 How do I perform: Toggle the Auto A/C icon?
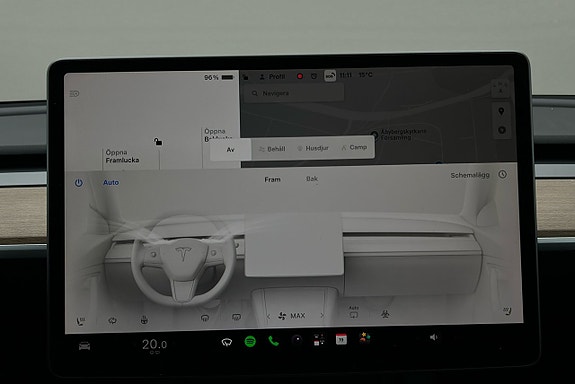354,312
